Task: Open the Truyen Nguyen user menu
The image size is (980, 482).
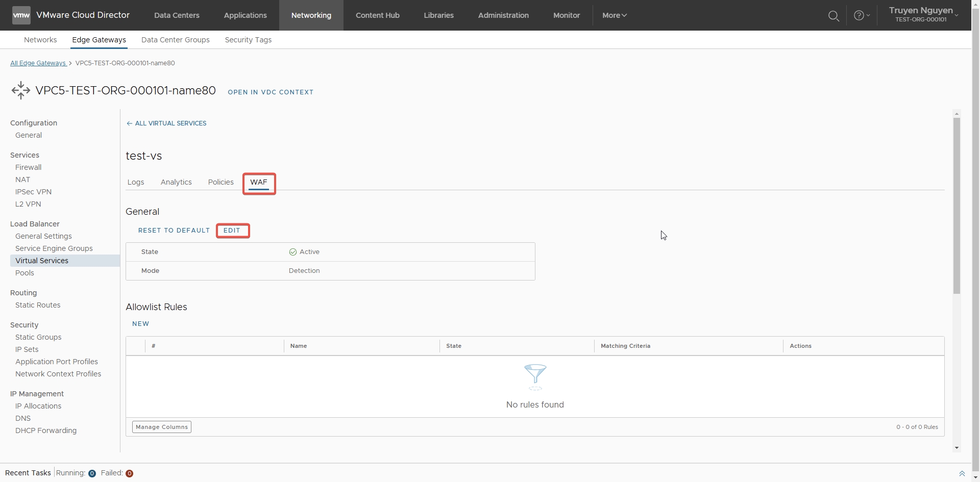Action: point(923,15)
